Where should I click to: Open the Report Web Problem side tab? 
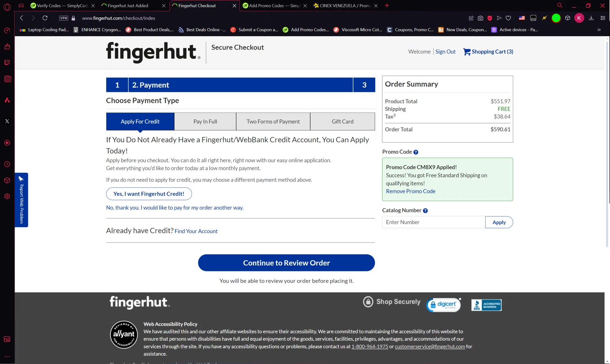point(21,200)
